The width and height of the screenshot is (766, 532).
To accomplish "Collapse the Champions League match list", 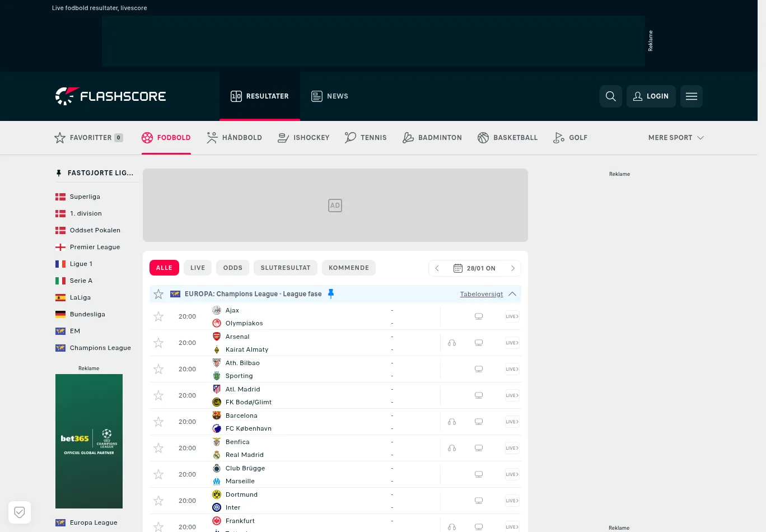I will pyautogui.click(x=512, y=293).
